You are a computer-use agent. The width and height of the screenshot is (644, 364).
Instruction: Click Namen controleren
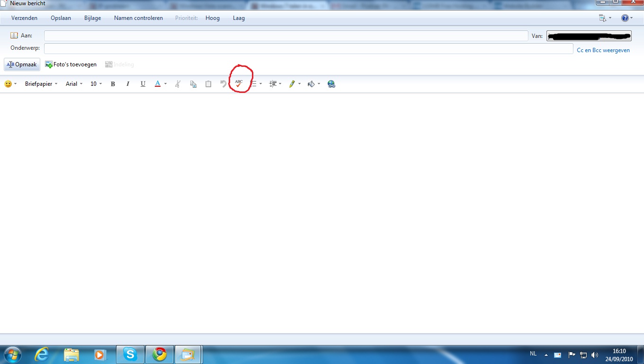[x=138, y=18]
